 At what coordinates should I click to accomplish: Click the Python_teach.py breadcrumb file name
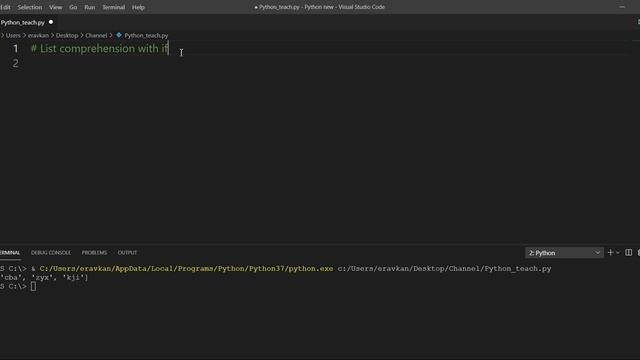pyautogui.click(x=146, y=36)
